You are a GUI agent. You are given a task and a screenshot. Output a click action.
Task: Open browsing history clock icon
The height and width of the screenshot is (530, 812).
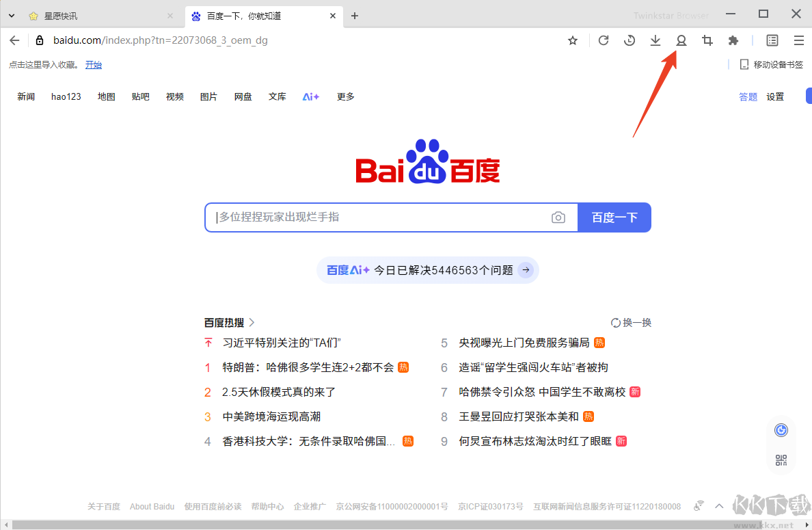(630, 40)
